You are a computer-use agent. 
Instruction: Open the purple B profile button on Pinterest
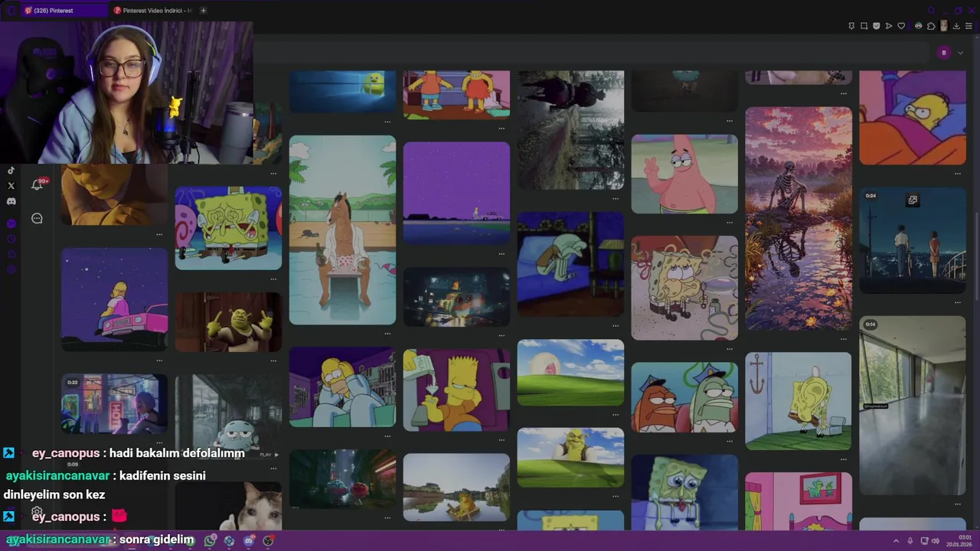point(944,53)
